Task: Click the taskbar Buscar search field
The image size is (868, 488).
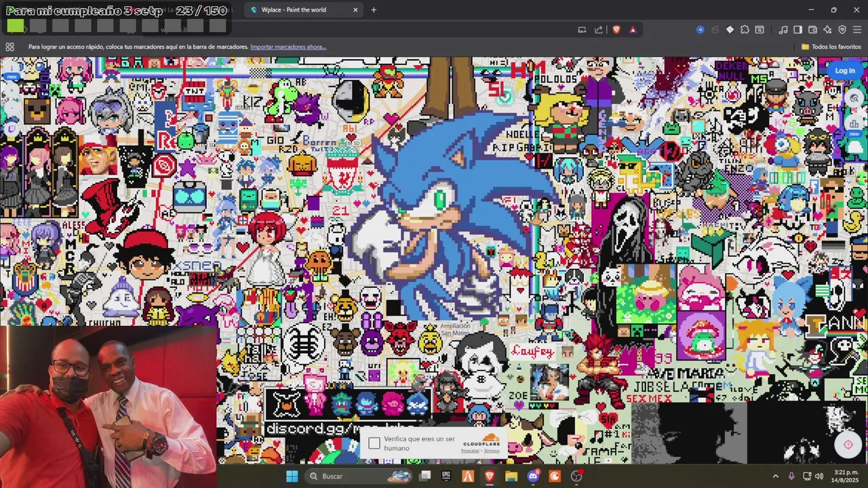Action: (x=357, y=476)
